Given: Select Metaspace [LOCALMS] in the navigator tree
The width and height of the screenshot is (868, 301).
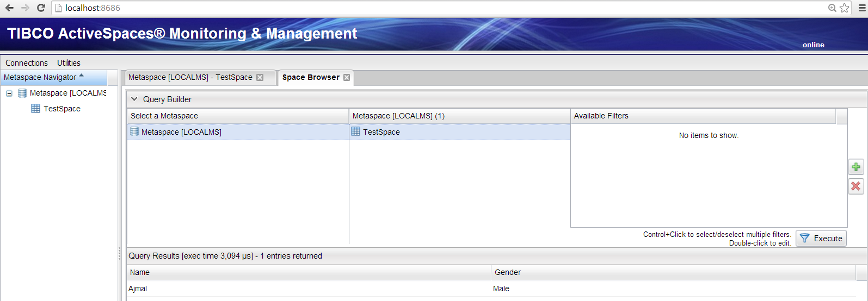Looking at the screenshot, I should pyautogui.click(x=68, y=93).
